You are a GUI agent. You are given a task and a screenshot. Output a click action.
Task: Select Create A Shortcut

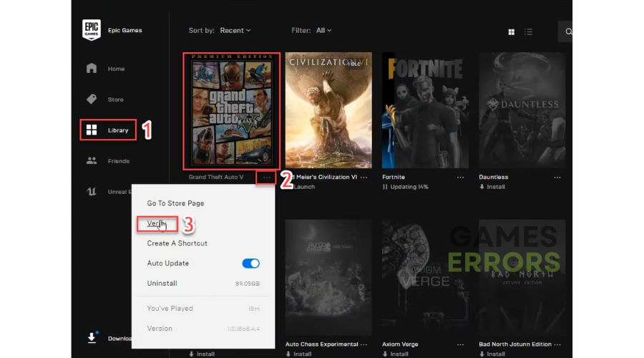coord(177,243)
